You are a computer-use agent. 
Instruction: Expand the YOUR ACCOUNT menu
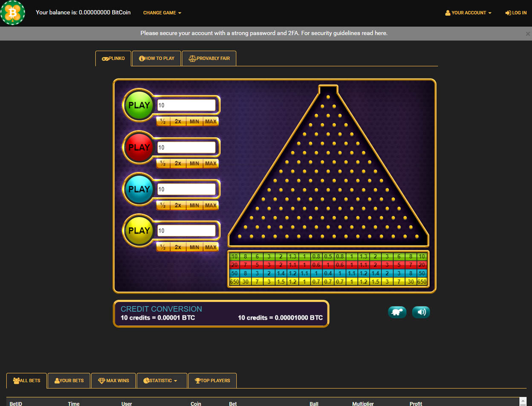coord(468,13)
